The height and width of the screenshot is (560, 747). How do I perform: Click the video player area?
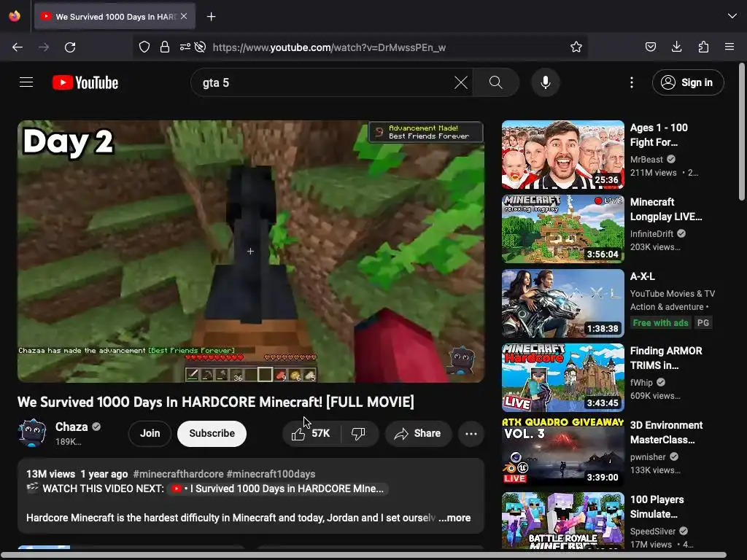[251, 251]
